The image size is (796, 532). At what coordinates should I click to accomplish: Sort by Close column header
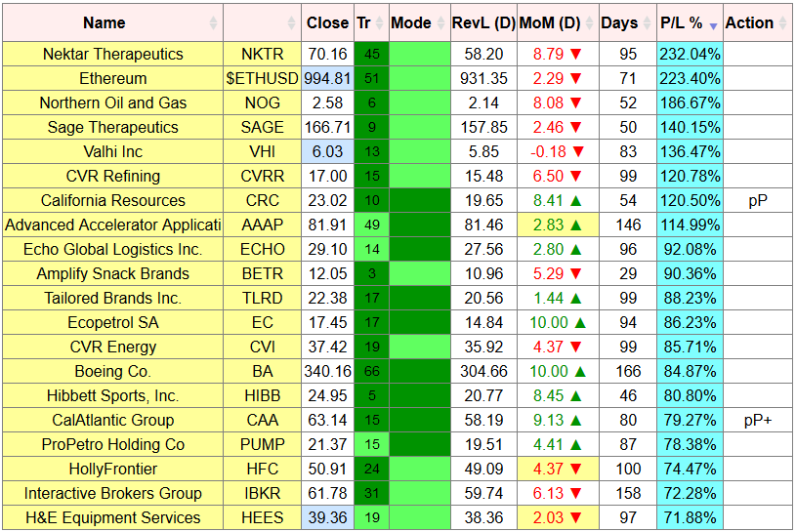click(327, 22)
